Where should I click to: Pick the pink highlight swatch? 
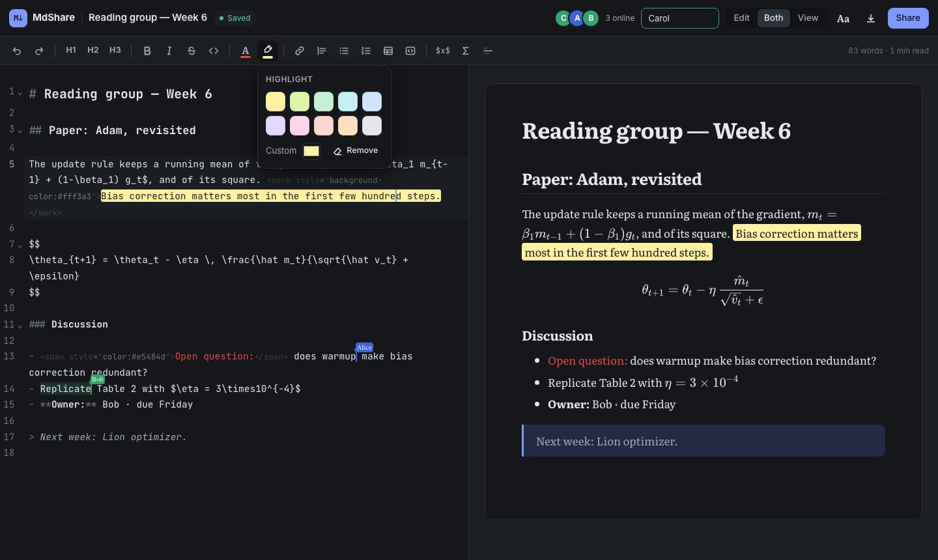[300, 126]
